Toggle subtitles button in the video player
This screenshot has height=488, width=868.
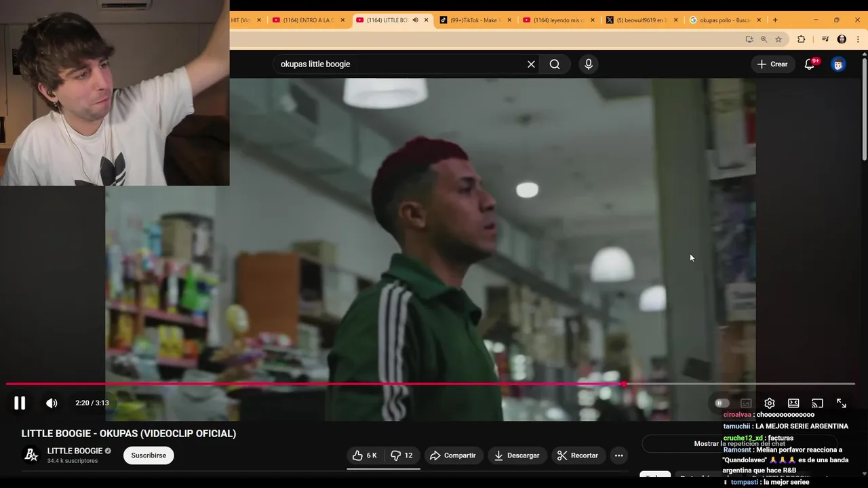tap(746, 403)
